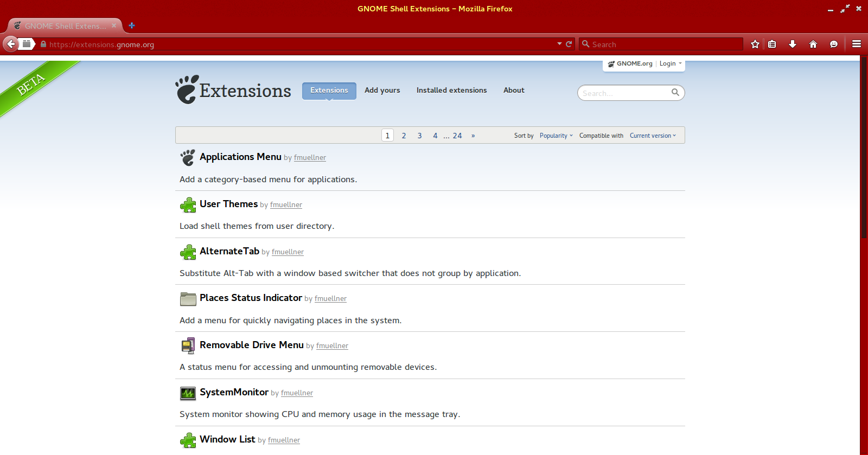Open the chat speech bubble icon
Screen dimensions: 868x455
point(834,44)
